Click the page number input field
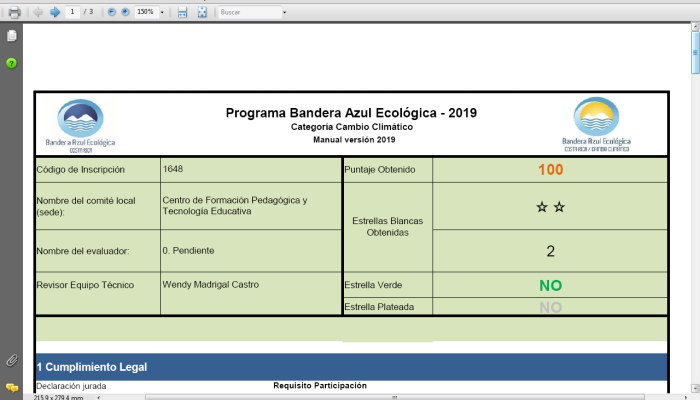Screen dimensions: 700x400 click(x=73, y=12)
